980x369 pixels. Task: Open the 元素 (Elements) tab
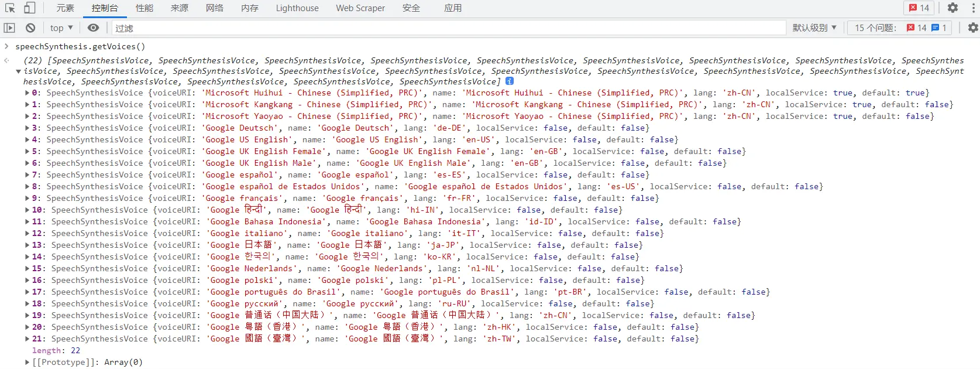pyautogui.click(x=66, y=8)
